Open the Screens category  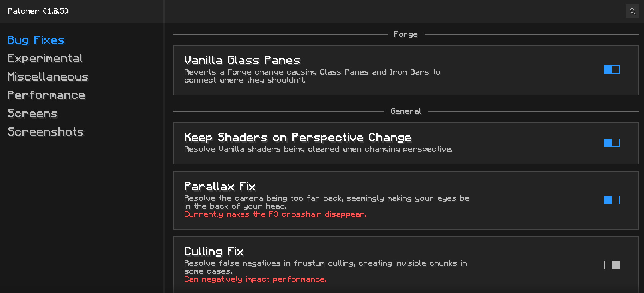[32, 113]
